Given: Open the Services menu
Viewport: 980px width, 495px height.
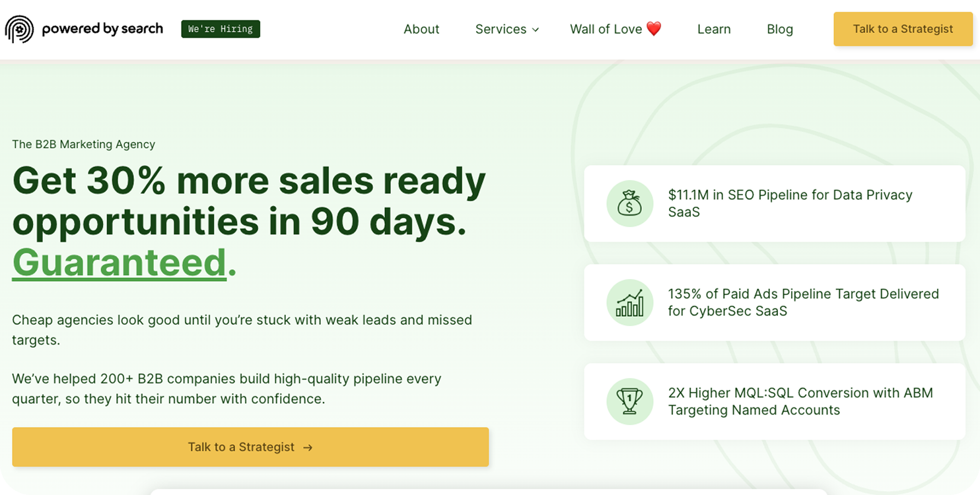Looking at the screenshot, I should [507, 29].
